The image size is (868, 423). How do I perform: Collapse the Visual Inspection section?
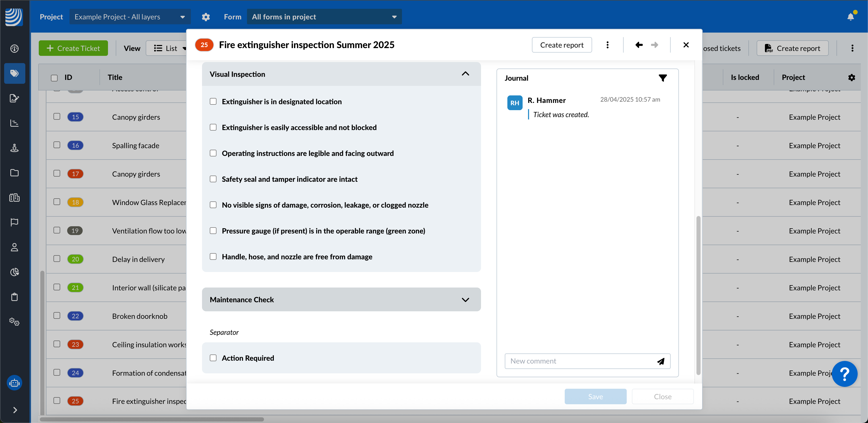(465, 74)
